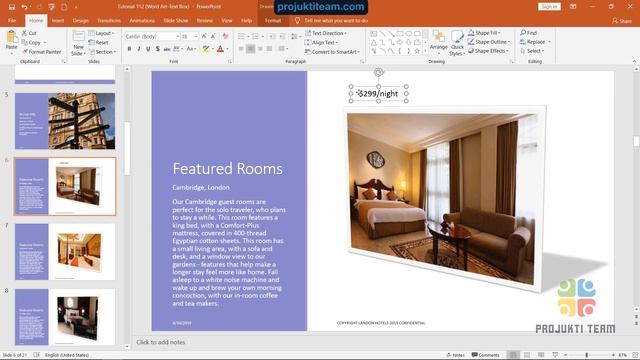Click Find in Editing group
Viewport: 640px width, 360px height.
click(529, 33)
